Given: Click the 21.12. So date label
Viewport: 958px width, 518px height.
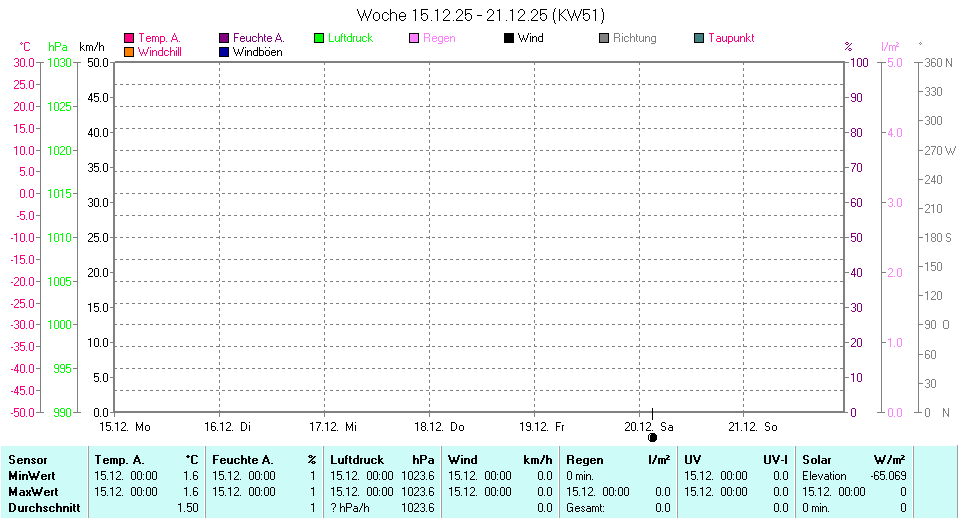Looking at the screenshot, I should point(753,426).
